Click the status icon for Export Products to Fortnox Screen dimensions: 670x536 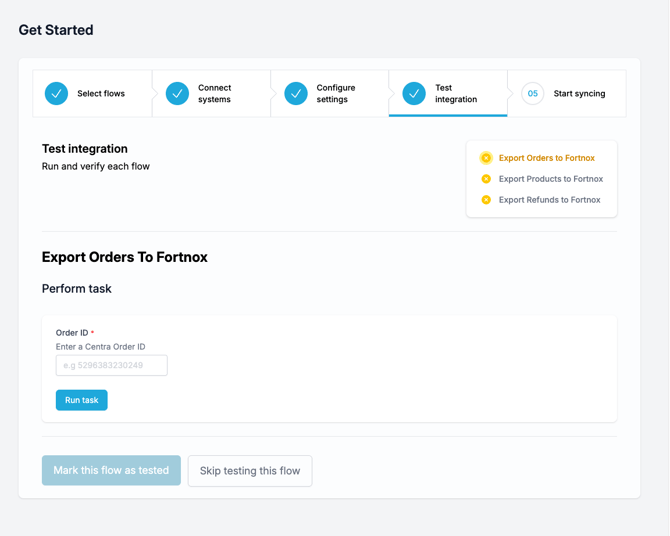(486, 179)
